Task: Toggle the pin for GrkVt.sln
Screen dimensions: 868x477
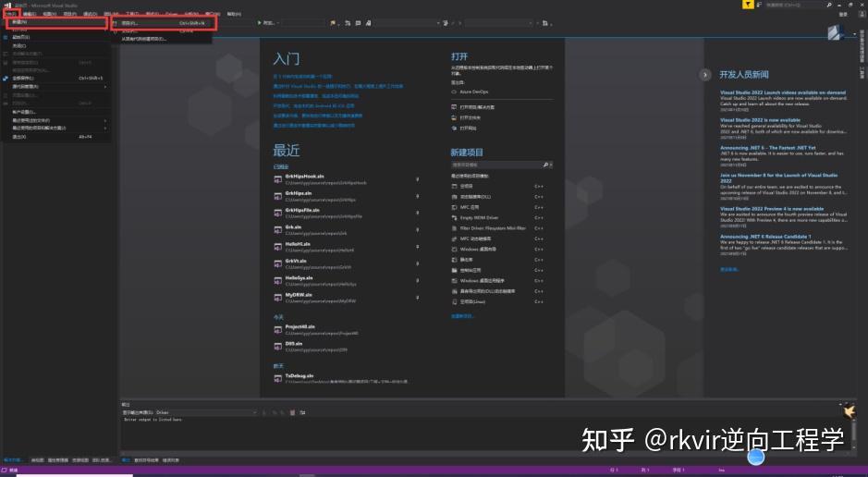Action: click(x=418, y=263)
